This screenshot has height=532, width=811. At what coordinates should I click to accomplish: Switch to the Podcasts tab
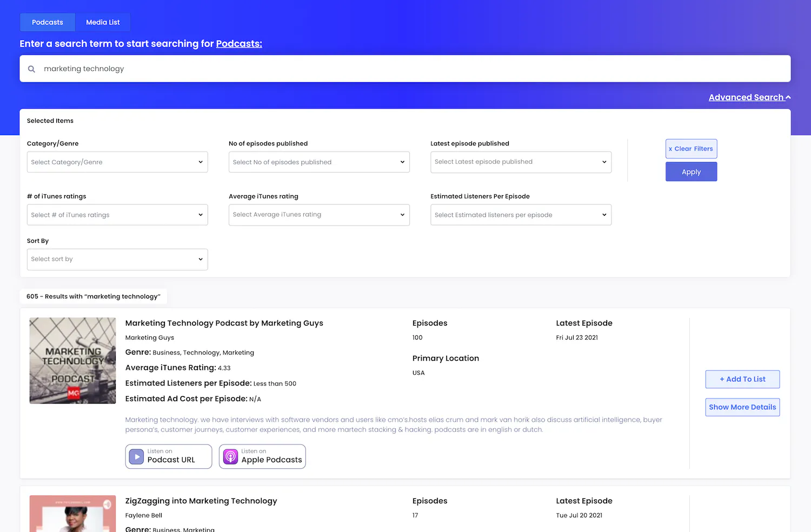pyautogui.click(x=48, y=22)
